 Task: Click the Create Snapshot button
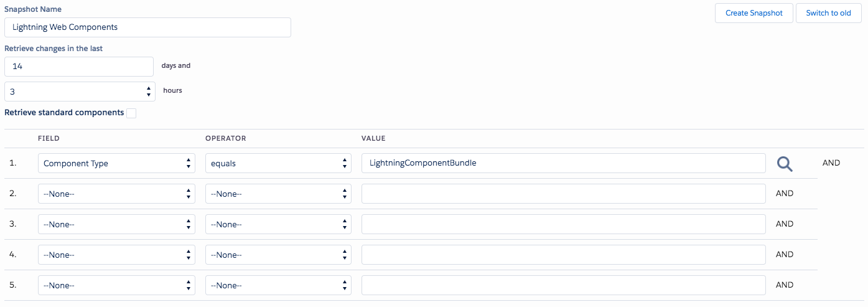tap(754, 13)
